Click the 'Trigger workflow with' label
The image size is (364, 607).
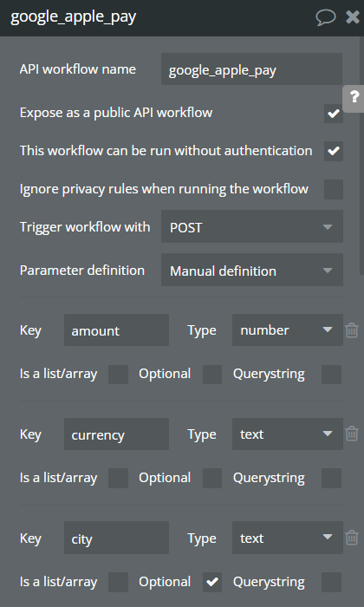85,227
